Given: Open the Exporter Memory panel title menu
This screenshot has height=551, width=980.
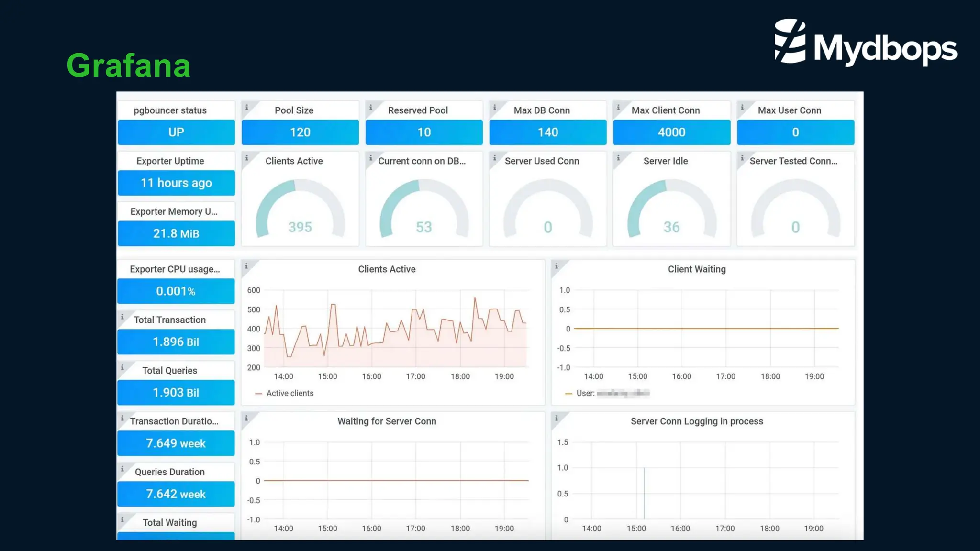Looking at the screenshot, I should coord(174,212).
